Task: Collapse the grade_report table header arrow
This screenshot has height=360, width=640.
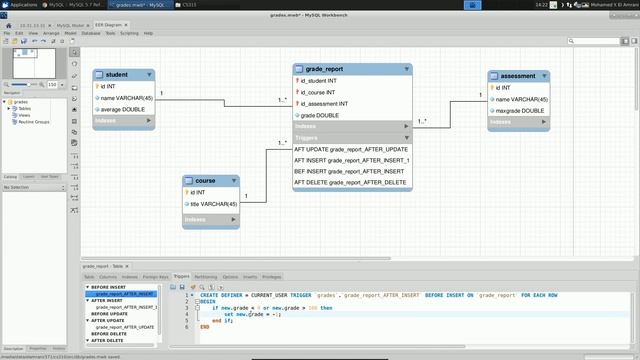Action: (407, 69)
